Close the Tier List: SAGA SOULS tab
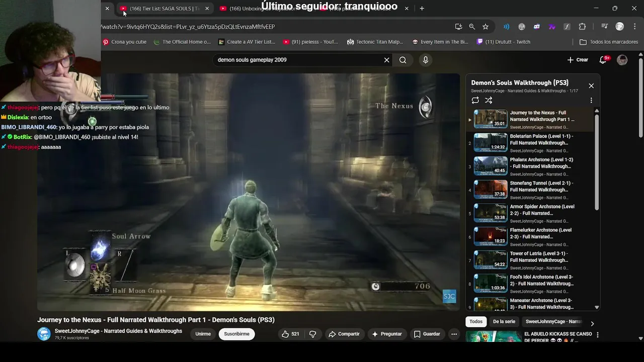The width and height of the screenshot is (644, 362). click(207, 9)
